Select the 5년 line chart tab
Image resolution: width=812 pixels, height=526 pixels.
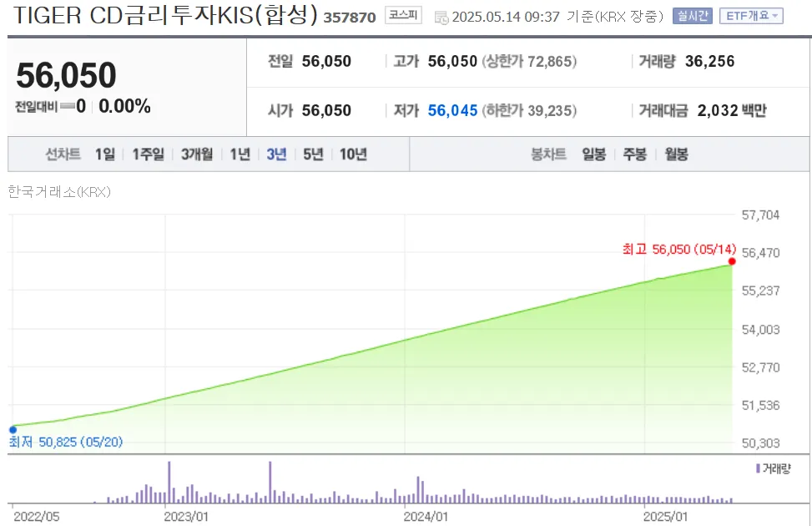[313, 154]
